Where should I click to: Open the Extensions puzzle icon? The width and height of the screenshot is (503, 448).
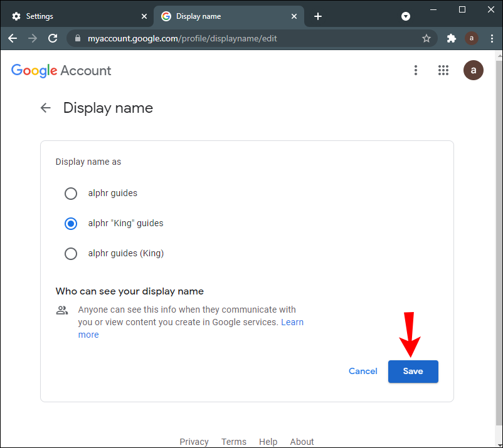click(452, 38)
